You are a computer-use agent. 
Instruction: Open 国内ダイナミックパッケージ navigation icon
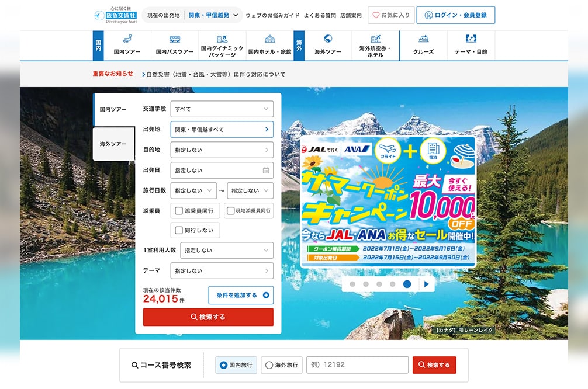[222, 39]
